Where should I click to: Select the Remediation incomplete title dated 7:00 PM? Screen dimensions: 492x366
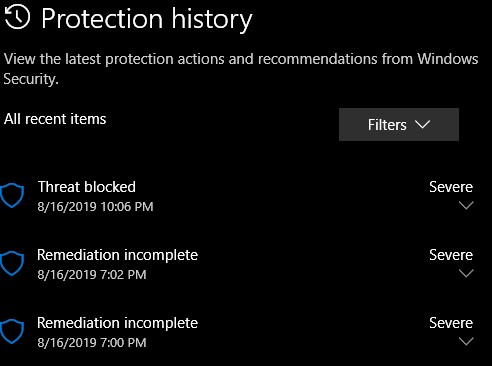tap(117, 323)
